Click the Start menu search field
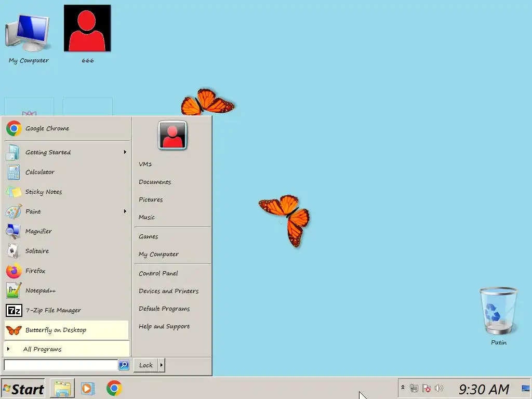Image resolution: width=532 pixels, height=399 pixels. 61,365
